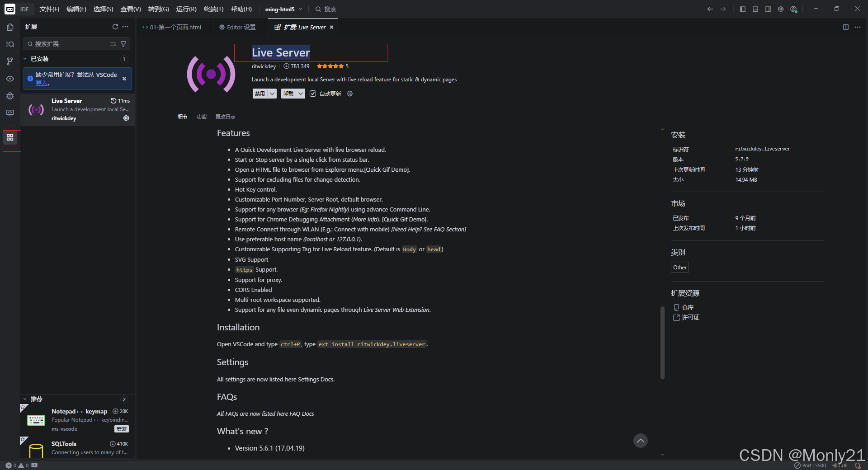Open the Explorer files view in activity bar
This screenshot has width=868, height=470.
10,27
